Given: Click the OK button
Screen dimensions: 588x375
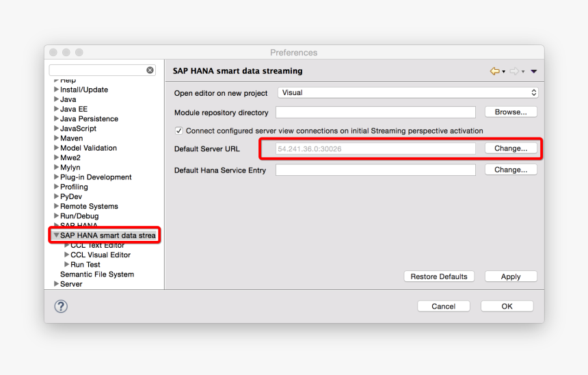Looking at the screenshot, I should (507, 307).
